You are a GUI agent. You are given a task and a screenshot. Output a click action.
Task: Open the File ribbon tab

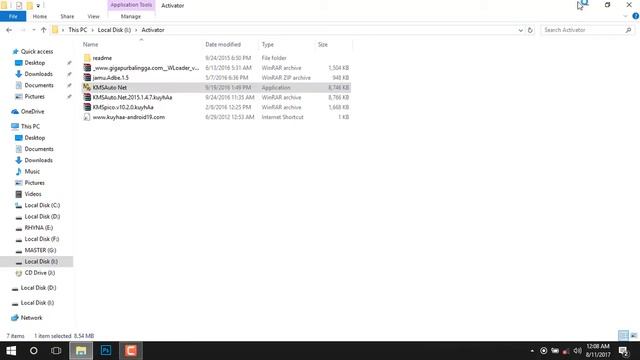(13, 16)
